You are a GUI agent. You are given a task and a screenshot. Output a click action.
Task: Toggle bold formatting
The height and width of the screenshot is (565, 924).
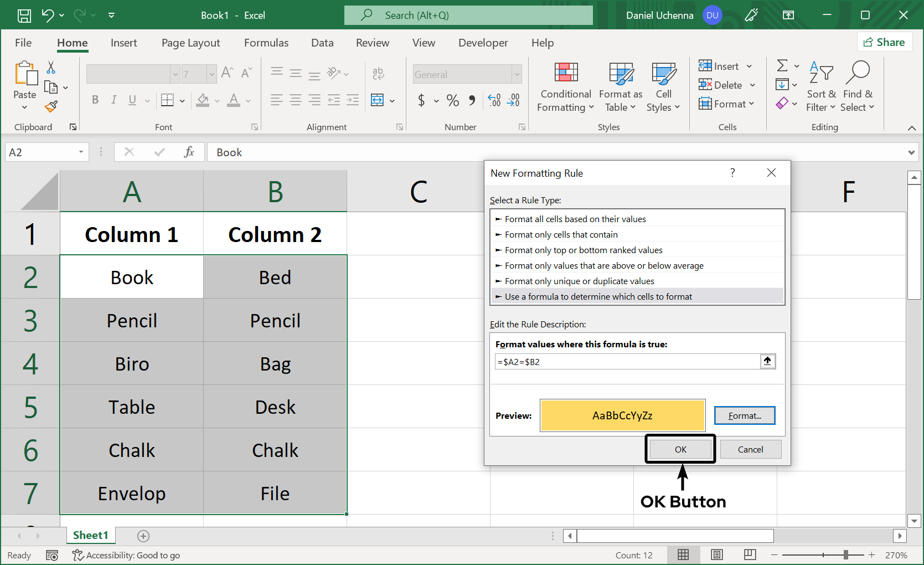(95, 100)
